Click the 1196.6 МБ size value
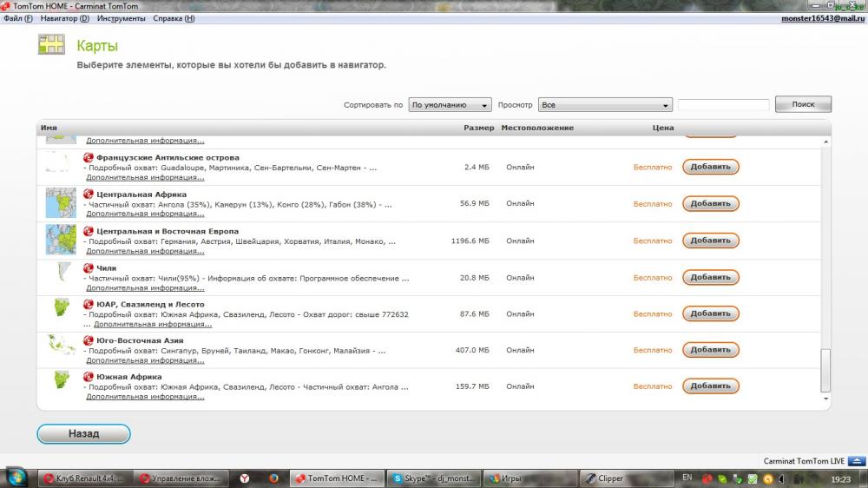868x488 pixels. (x=470, y=241)
